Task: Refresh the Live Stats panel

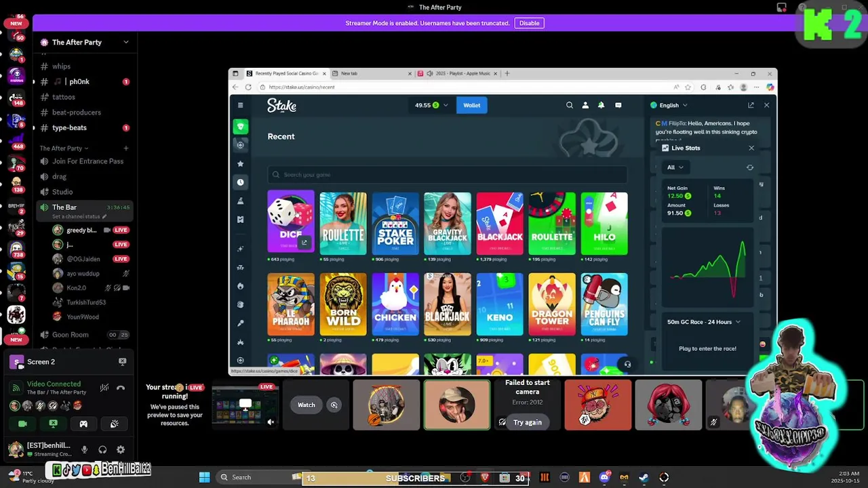Action: [750, 167]
